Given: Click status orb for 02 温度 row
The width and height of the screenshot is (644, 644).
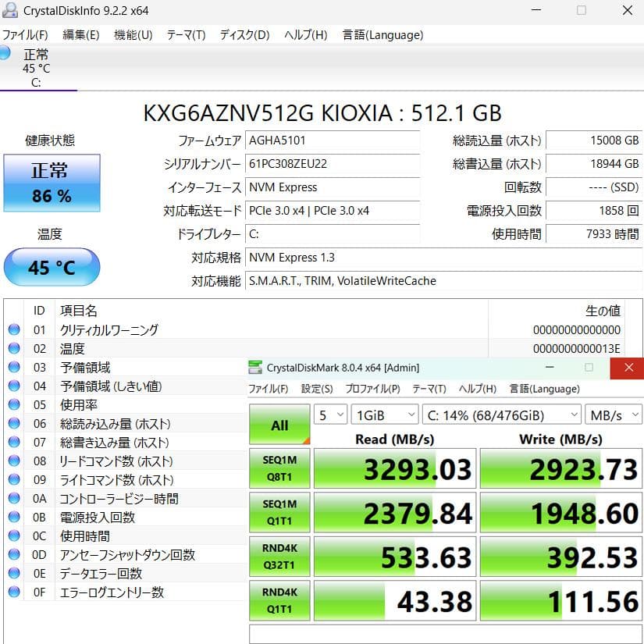Looking at the screenshot, I should [x=14, y=348].
